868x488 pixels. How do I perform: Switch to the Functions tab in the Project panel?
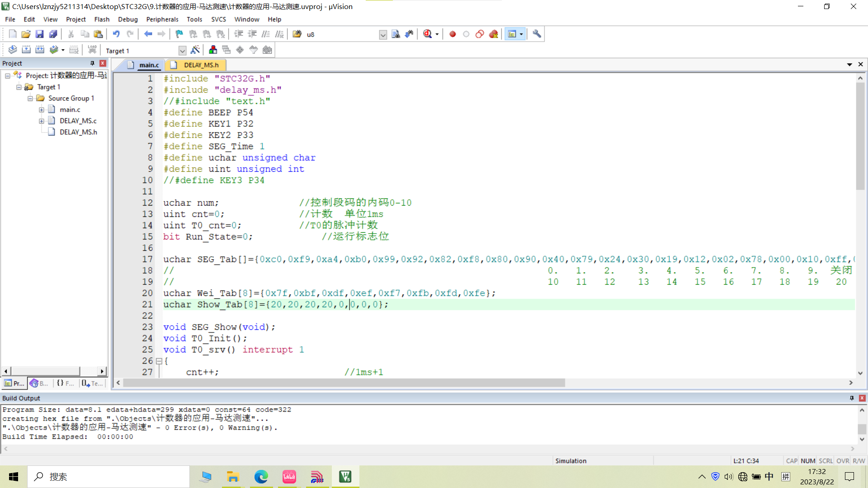point(65,383)
